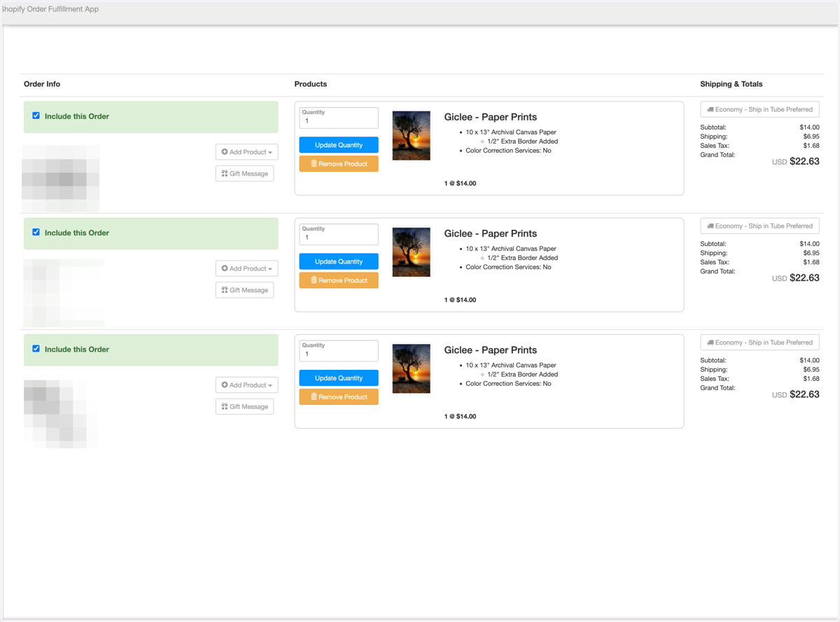This screenshot has height=622, width=840.
Task: Uncheck Include this Order in the third order
Action: 36,348
